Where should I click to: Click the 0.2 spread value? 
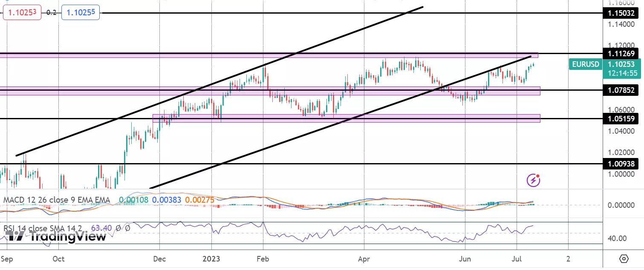(51, 13)
